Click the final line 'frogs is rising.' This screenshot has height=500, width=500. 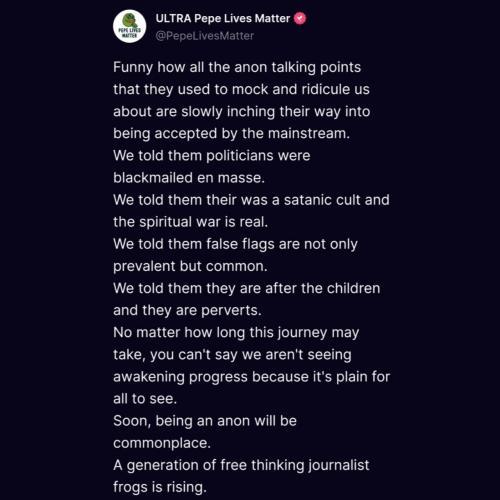click(x=160, y=487)
